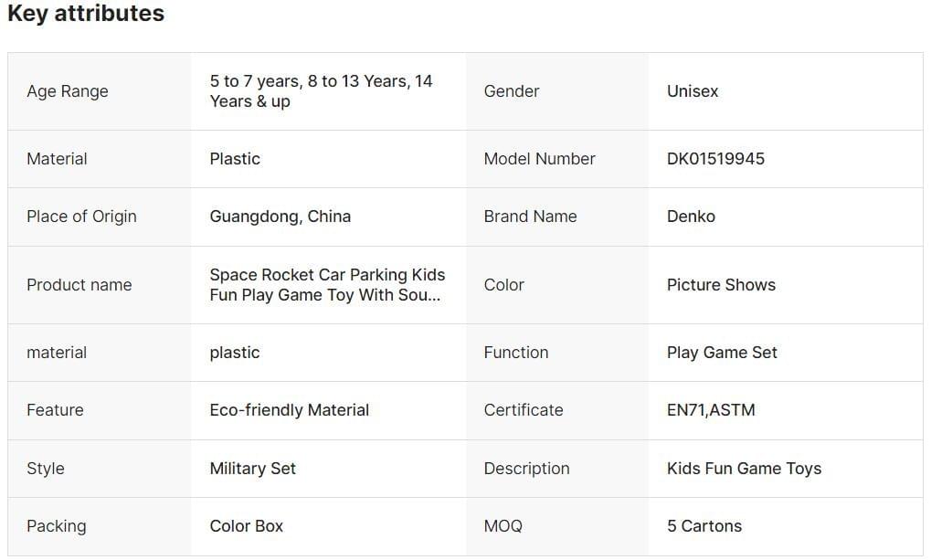Click the Material label cell

[57, 159]
